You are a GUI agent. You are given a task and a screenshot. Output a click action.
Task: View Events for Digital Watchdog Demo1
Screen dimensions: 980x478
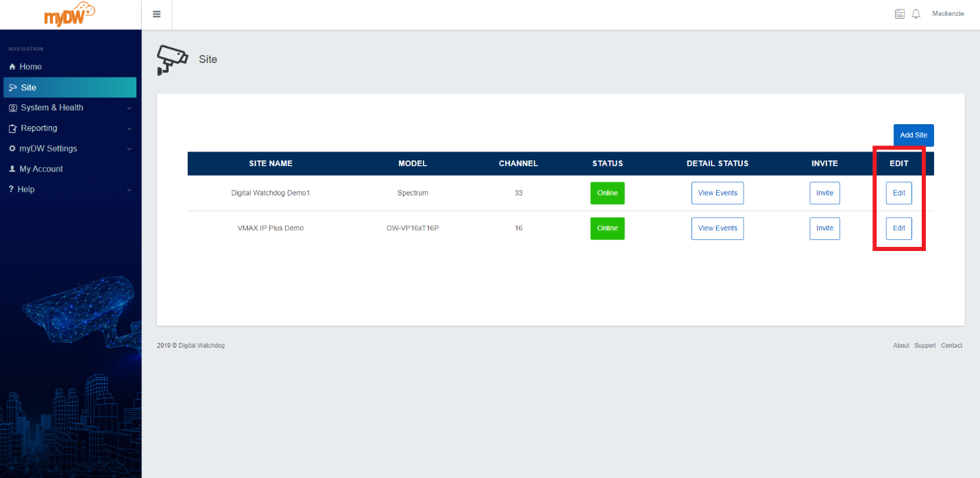coord(718,193)
